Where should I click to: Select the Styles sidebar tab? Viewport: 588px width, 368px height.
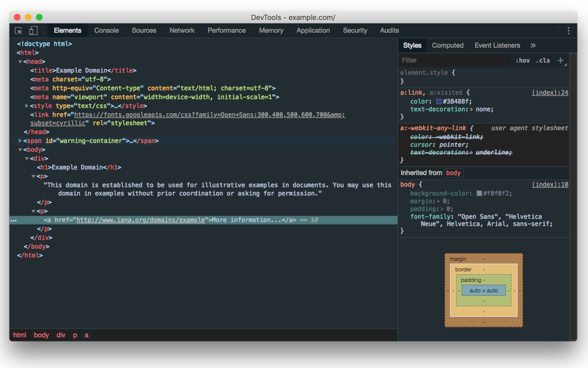(x=412, y=46)
